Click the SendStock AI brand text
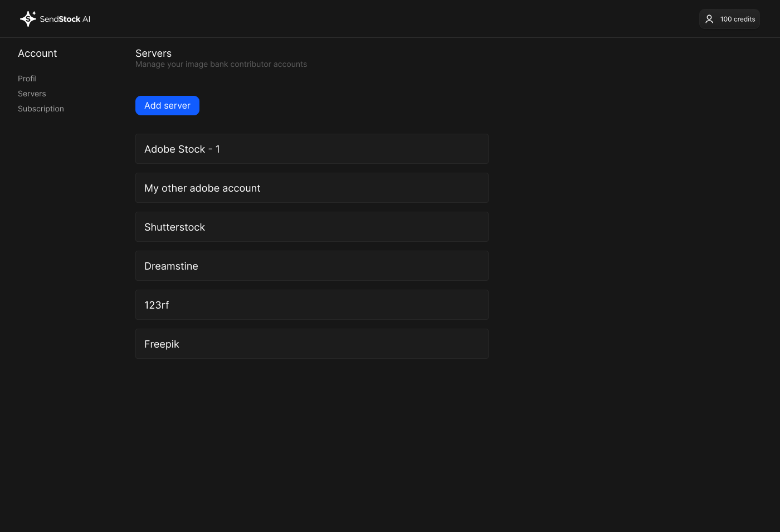 click(x=65, y=19)
